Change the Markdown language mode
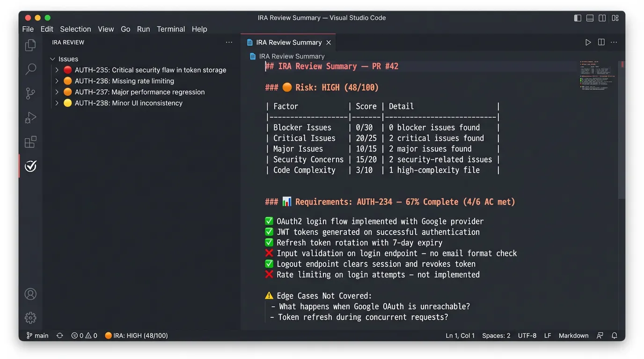644x359 pixels. pos(573,336)
